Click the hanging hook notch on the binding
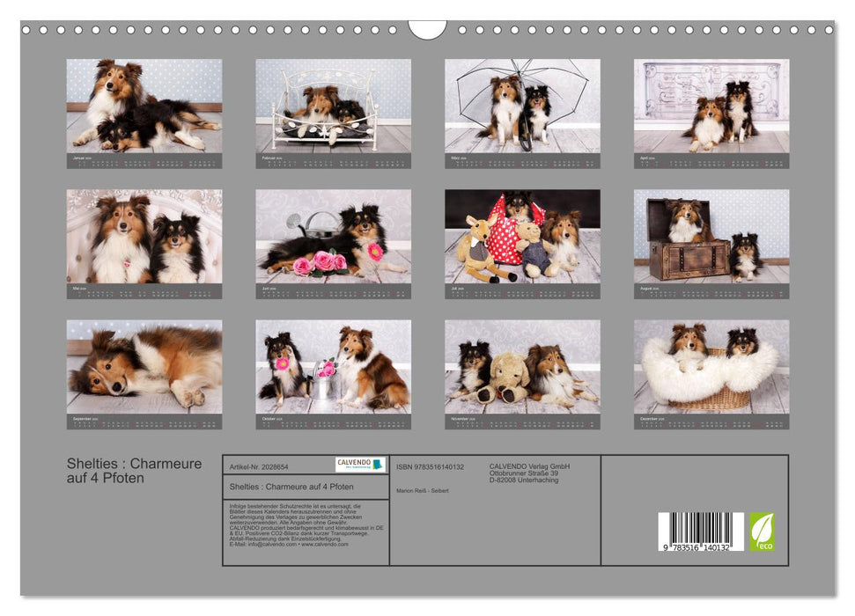The width and height of the screenshot is (855, 616). (426, 32)
